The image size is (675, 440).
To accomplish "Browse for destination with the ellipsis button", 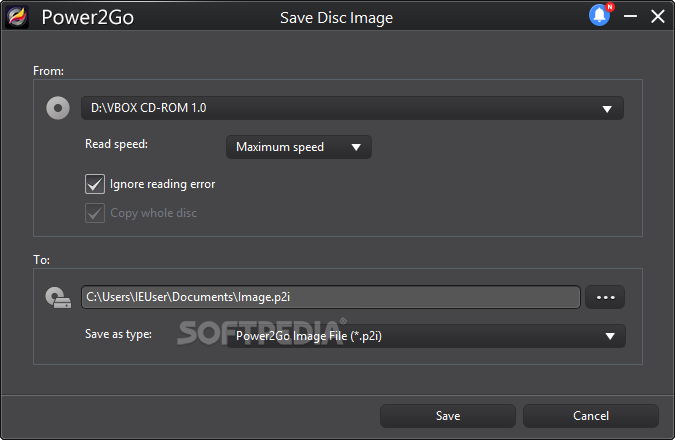I will click(605, 297).
